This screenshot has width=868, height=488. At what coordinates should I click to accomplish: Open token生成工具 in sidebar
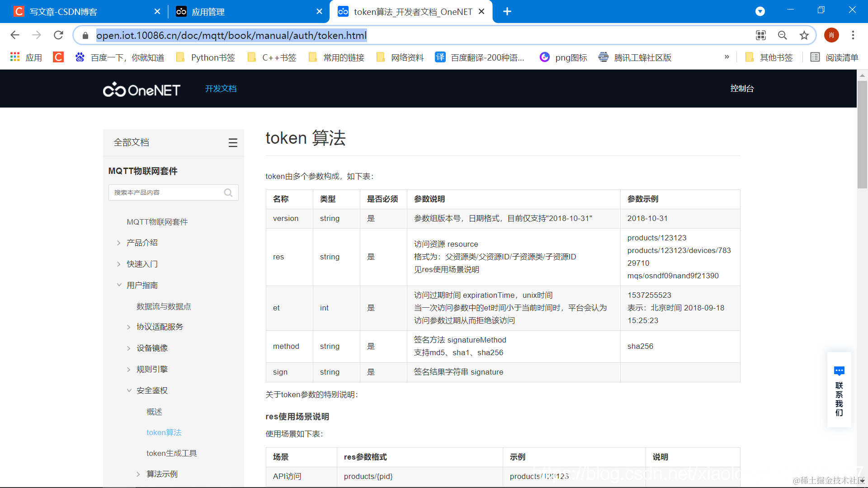[x=171, y=453]
